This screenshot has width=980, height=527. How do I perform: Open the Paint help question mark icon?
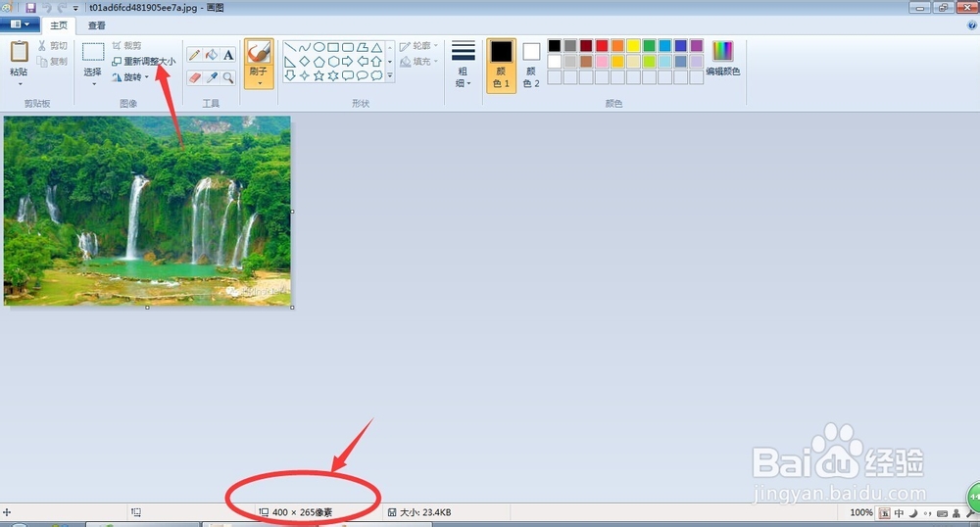(x=972, y=25)
